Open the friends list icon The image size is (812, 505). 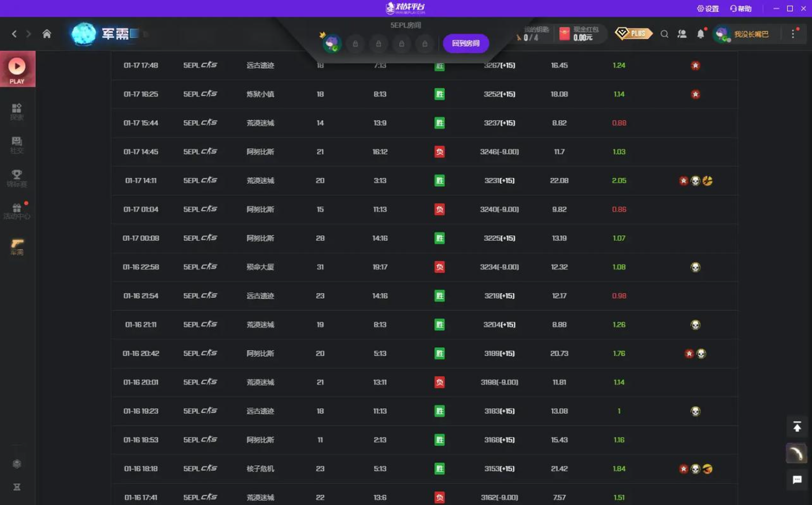click(683, 34)
